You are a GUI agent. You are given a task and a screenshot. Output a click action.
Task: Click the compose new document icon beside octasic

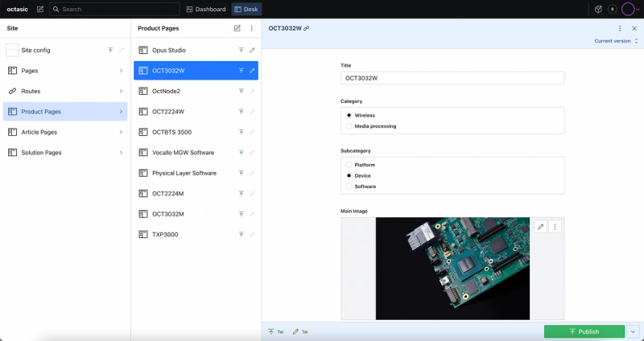(x=39, y=9)
